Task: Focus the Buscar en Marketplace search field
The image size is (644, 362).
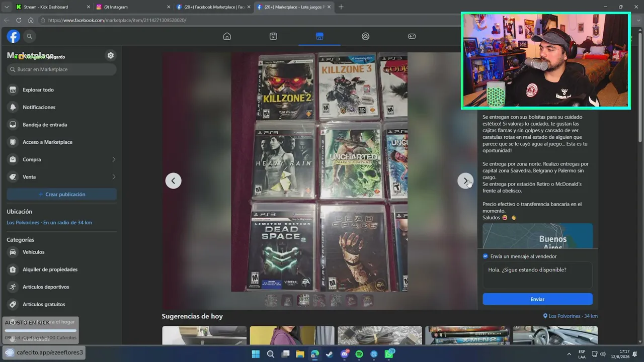Action: click(x=62, y=69)
